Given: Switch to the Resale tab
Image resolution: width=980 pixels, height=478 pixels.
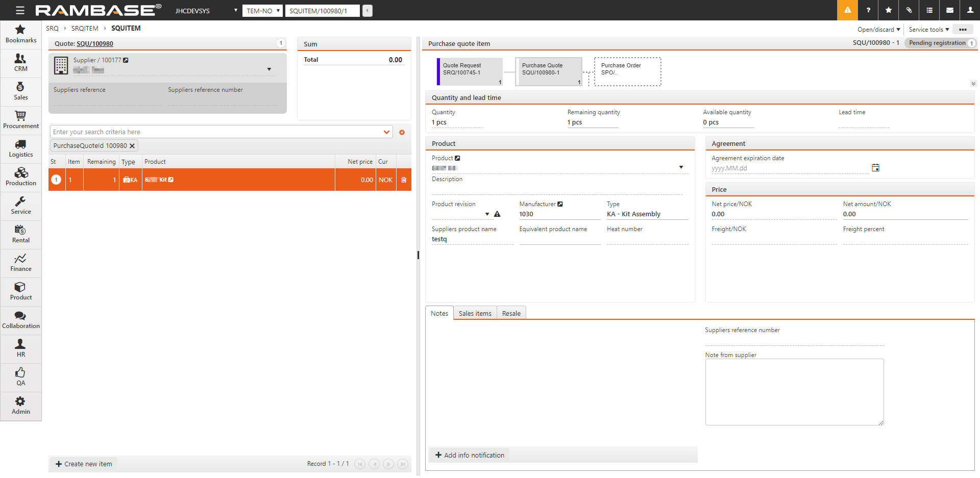Looking at the screenshot, I should 511,313.
